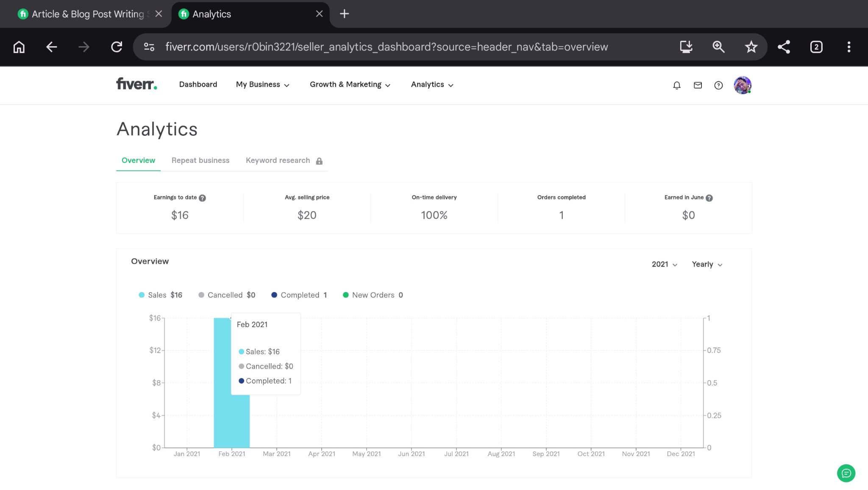Open the help question mark icon
Viewport: 868px width, 490px height.
tap(718, 85)
